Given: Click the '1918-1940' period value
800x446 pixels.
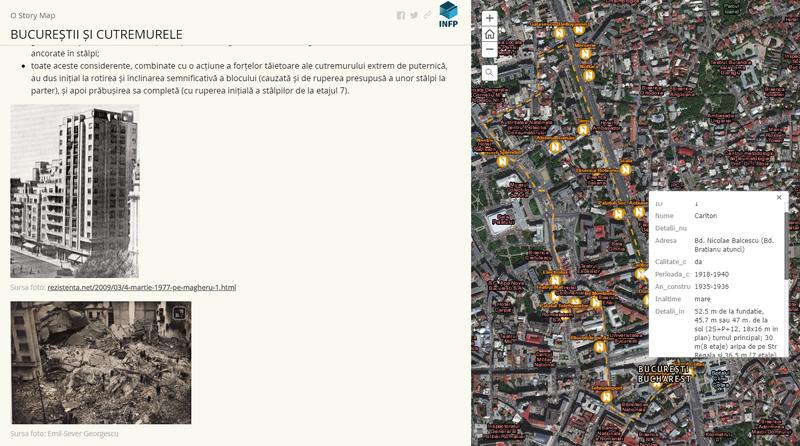Looking at the screenshot, I should point(711,274).
